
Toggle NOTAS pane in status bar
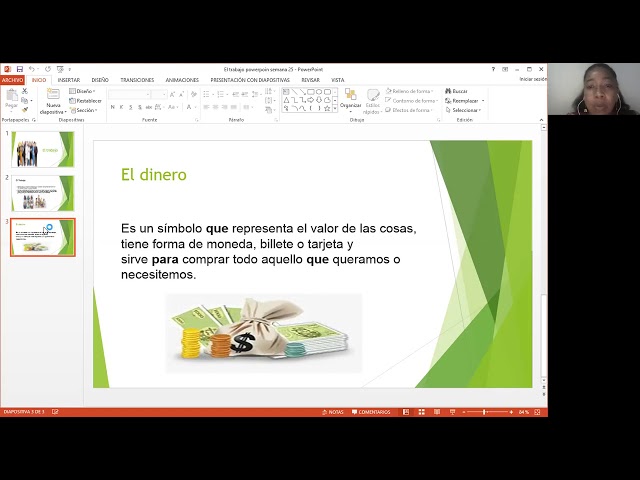[333, 412]
